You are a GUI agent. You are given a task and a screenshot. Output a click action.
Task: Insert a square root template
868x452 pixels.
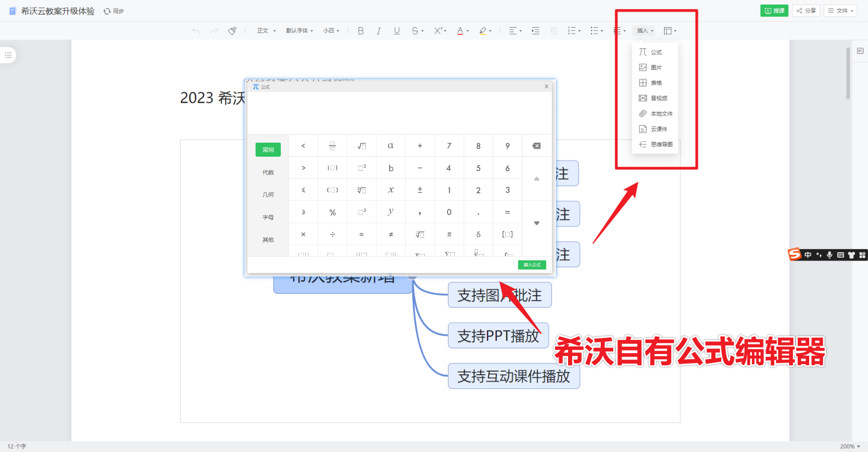[x=362, y=146]
